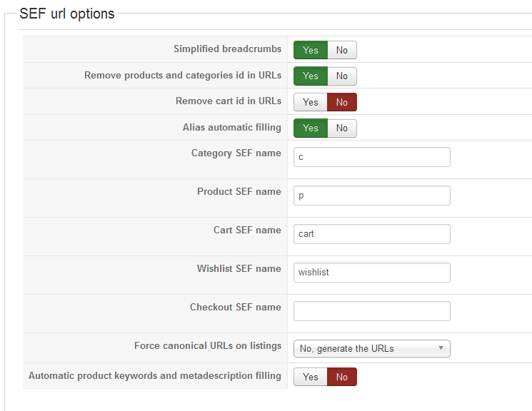532x411 pixels.
Task: Turn on Alias automatic filling
Action: (310, 128)
